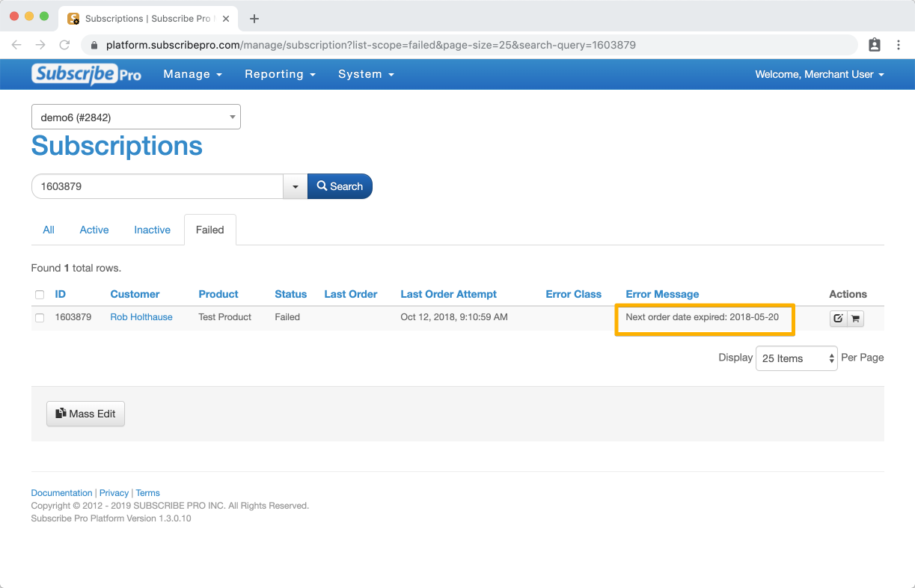Expand search options dropdown arrow
915x588 pixels.
coord(295,186)
